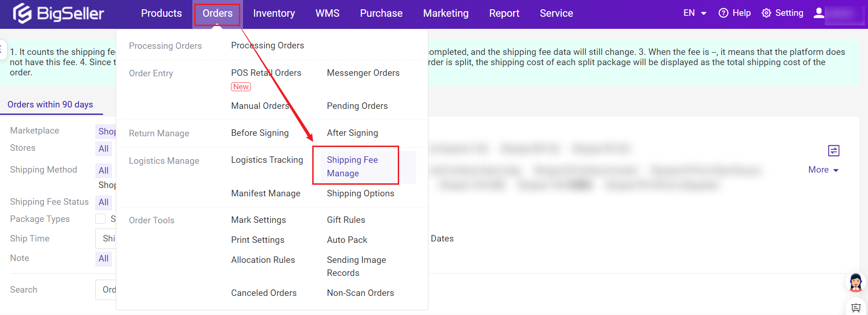868x315 pixels.
Task: Open Gift Rules
Action: click(346, 220)
